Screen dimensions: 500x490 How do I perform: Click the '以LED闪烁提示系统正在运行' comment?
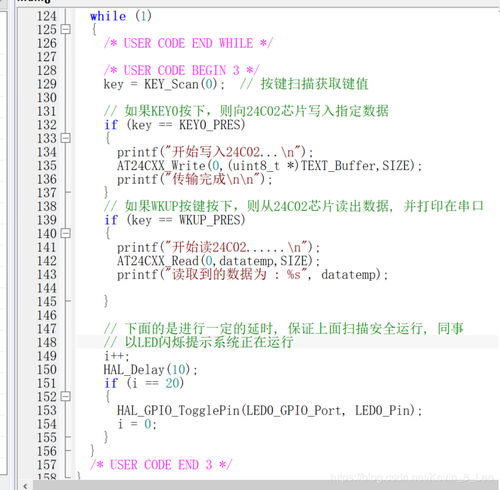pyautogui.click(x=199, y=342)
